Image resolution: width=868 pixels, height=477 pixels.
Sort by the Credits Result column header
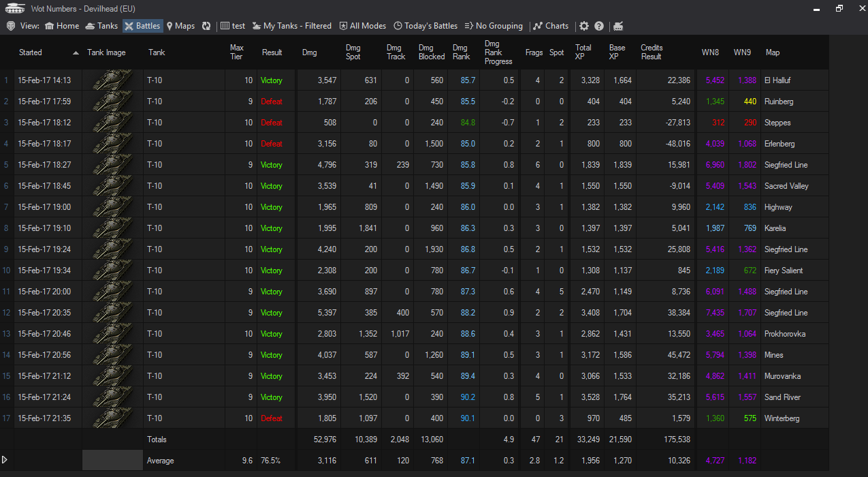(x=666, y=52)
